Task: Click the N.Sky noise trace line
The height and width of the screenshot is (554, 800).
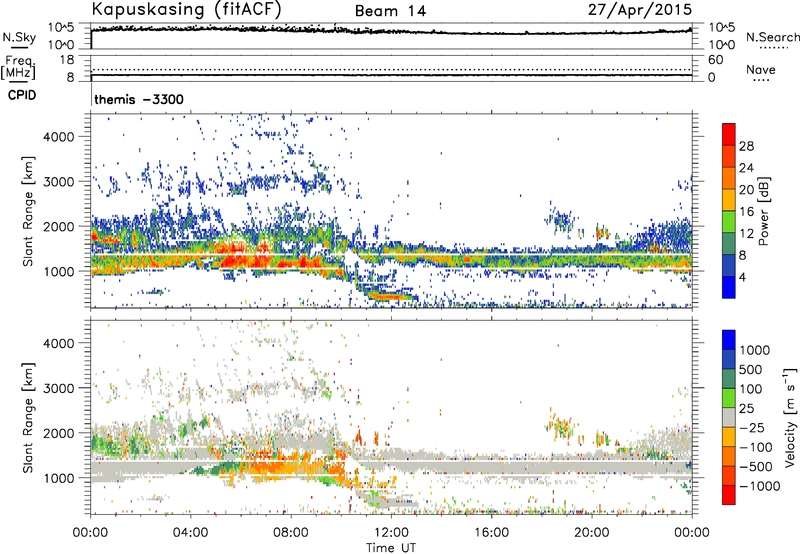Action: coord(391,31)
